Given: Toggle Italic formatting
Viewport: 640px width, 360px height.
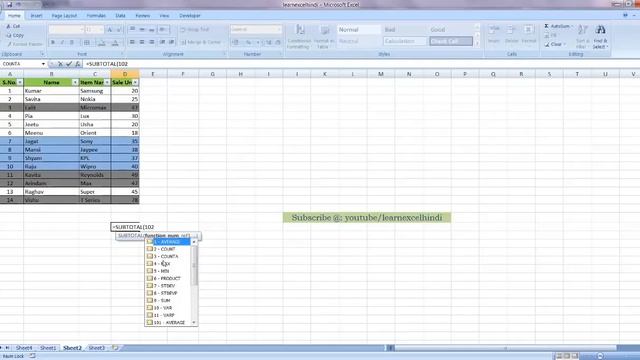Looking at the screenshot, I should tap(62, 42).
